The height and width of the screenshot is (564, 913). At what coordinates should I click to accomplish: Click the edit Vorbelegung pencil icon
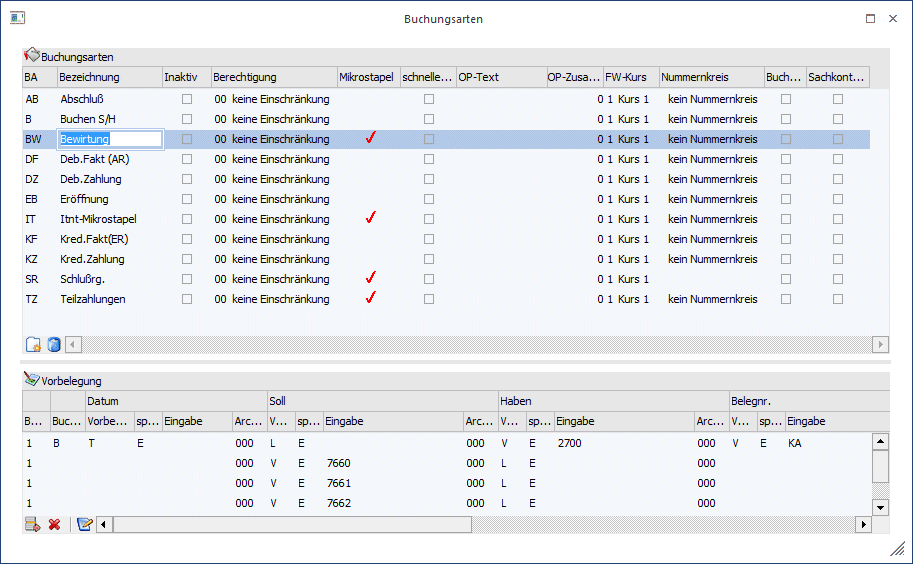pos(84,524)
